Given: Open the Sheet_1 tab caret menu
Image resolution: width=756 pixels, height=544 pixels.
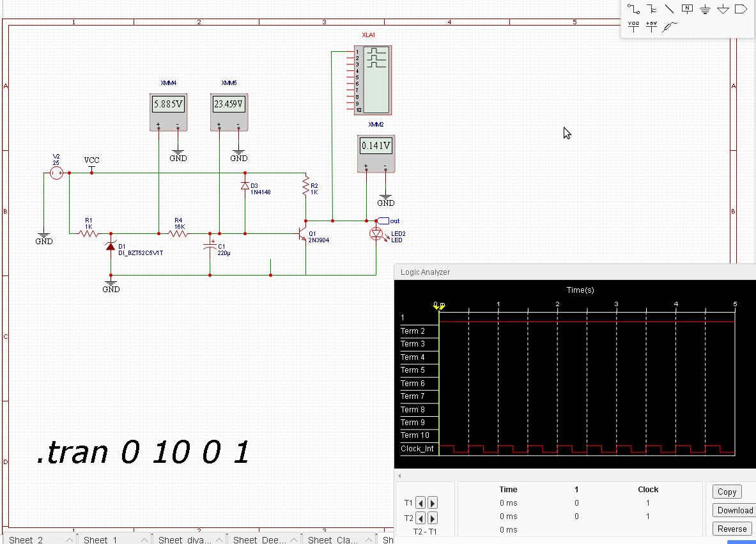Looking at the screenshot, I should tap(144, 540).
